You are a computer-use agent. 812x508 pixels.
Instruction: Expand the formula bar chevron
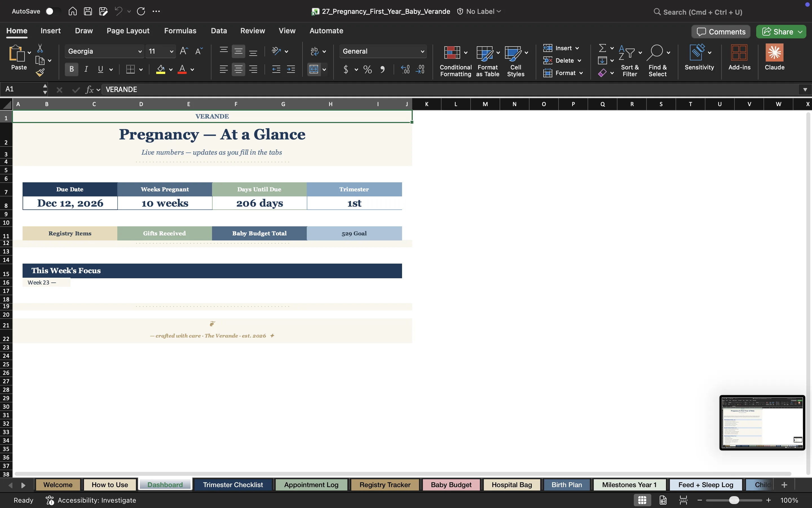pos(805,89)
